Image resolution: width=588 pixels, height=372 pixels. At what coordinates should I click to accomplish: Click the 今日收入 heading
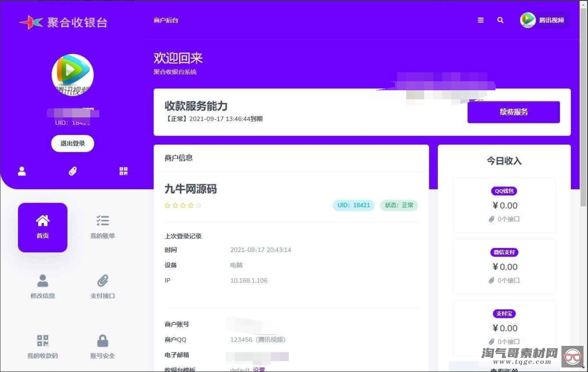click(504, 161)
